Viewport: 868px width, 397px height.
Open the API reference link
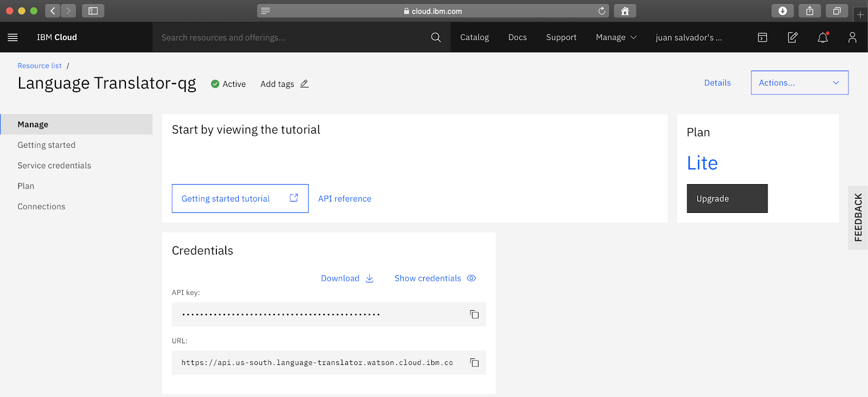tap(344, 199)
